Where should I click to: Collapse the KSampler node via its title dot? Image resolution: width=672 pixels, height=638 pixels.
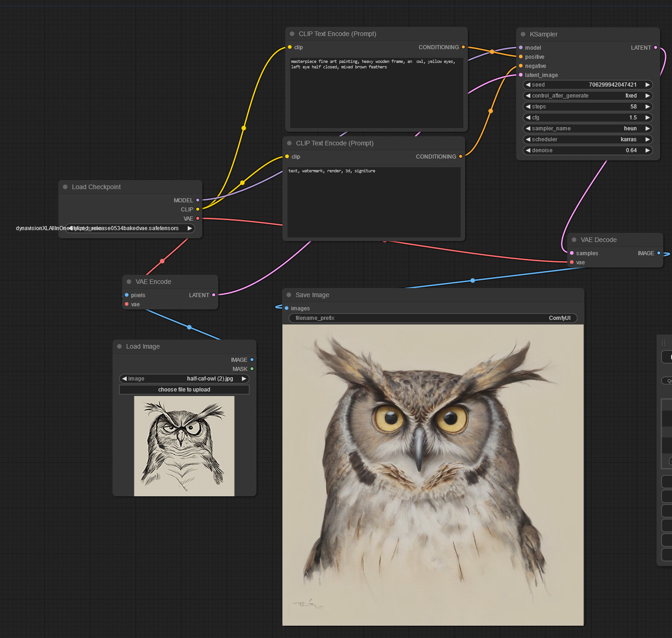(523, 34)
